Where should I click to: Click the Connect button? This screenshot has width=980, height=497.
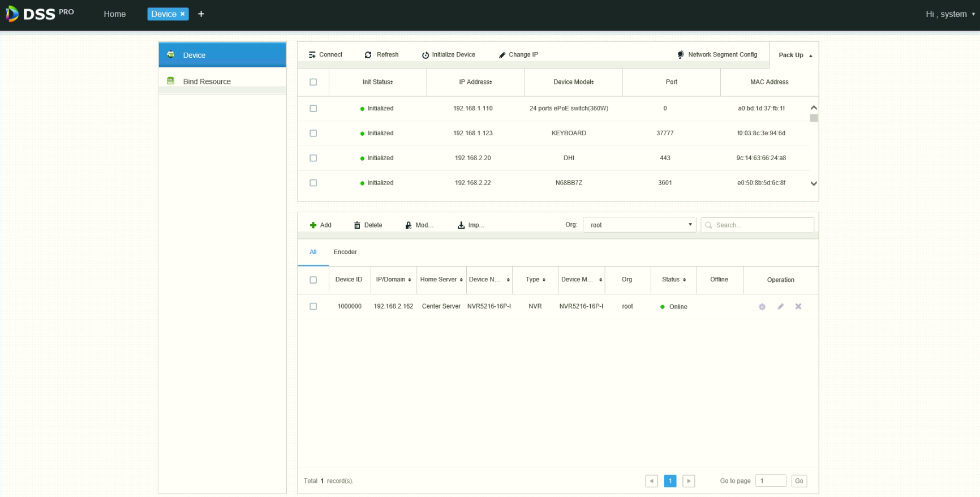point(325,55)
